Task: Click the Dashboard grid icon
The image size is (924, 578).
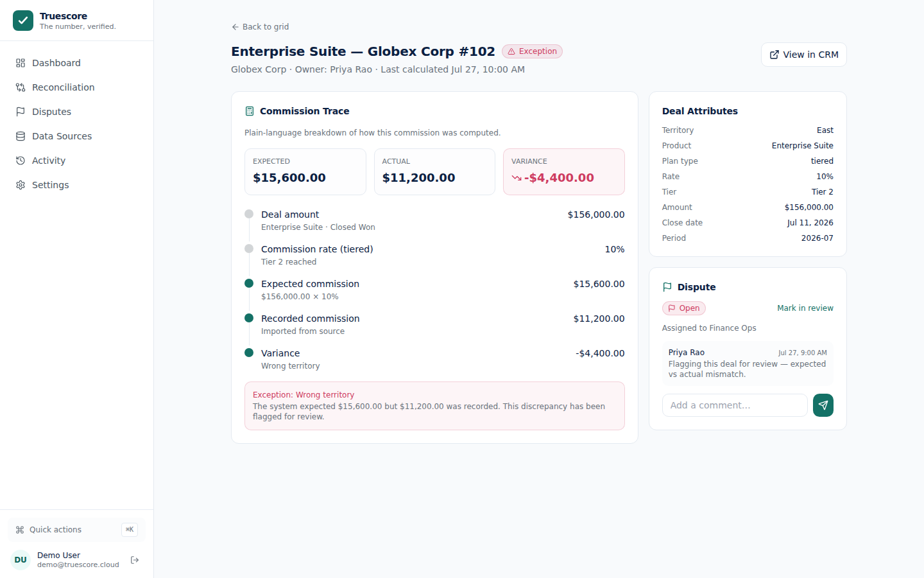Action: (x=21, y=63)
